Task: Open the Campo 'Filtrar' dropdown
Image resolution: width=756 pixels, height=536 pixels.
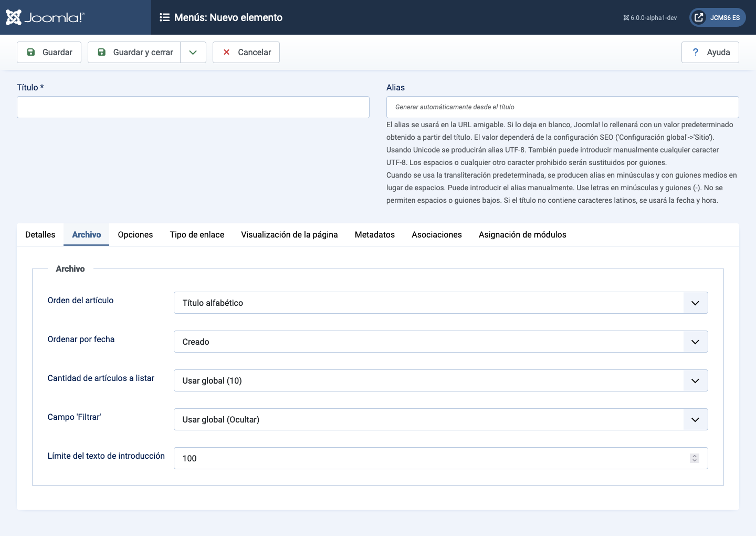Action: tap(441, 419)
